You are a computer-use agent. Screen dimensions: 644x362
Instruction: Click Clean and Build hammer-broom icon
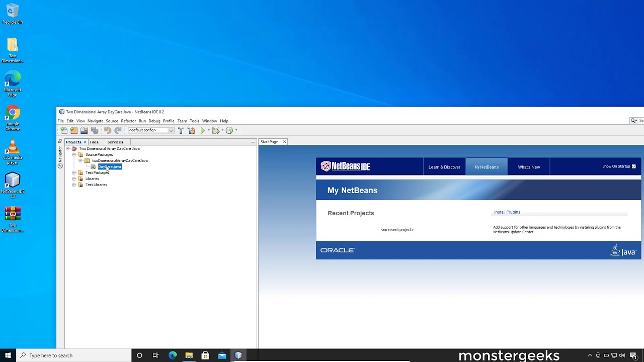pyautogui.click(x=191, y=130)
